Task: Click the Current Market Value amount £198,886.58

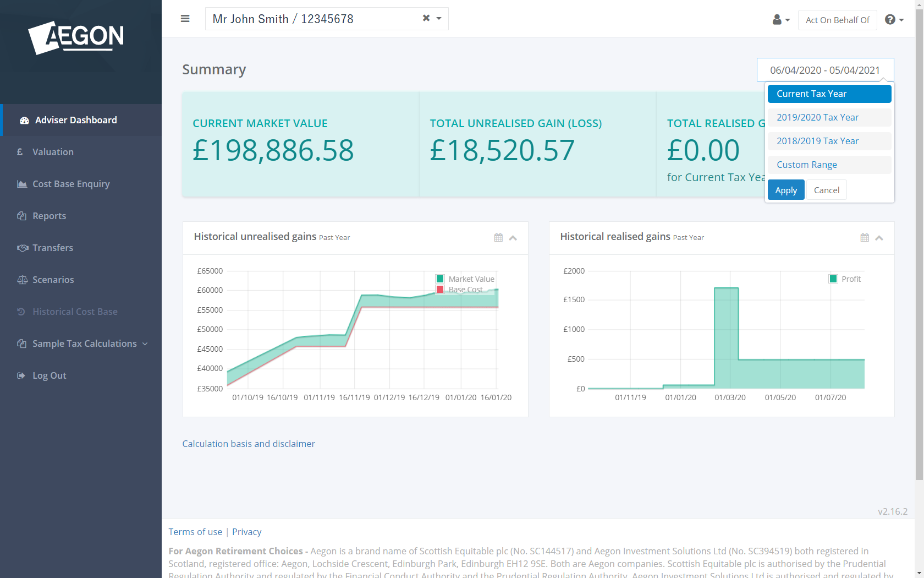Action: [x=273, y=150]
